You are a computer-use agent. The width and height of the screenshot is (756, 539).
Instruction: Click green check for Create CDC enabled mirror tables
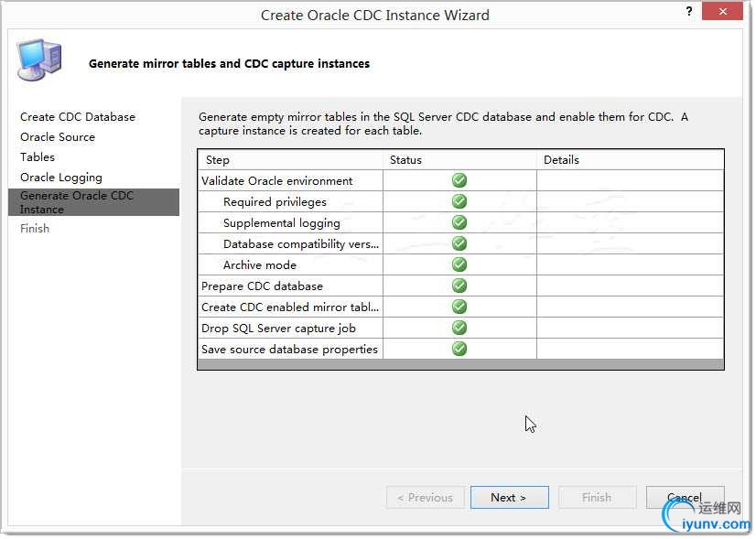coord(459,307)
